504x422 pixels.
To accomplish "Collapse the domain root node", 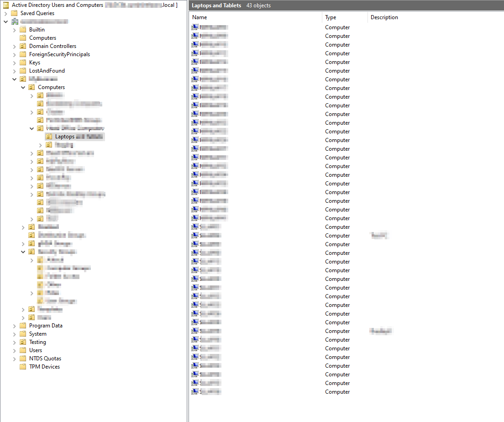I will tap(6, 21).
